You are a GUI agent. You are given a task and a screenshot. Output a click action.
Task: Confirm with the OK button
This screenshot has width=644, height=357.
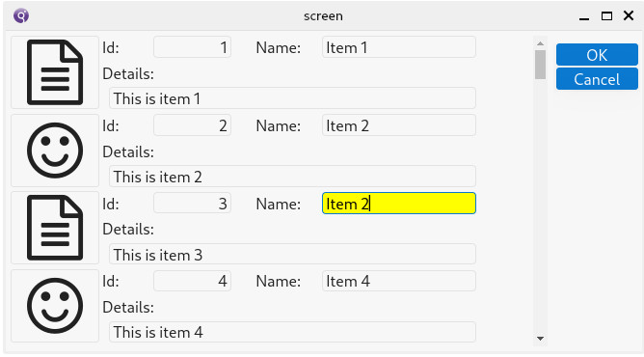pos(597,55)
